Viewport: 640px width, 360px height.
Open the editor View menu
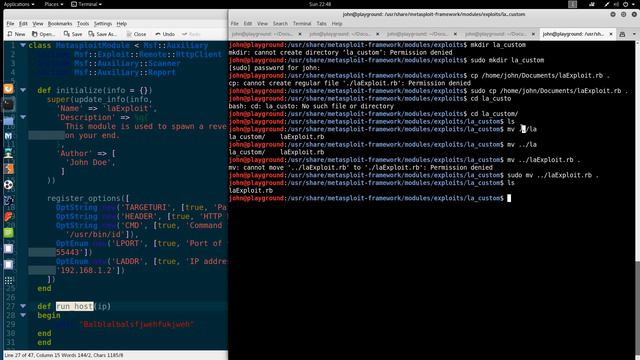click(x=38, y=24)
